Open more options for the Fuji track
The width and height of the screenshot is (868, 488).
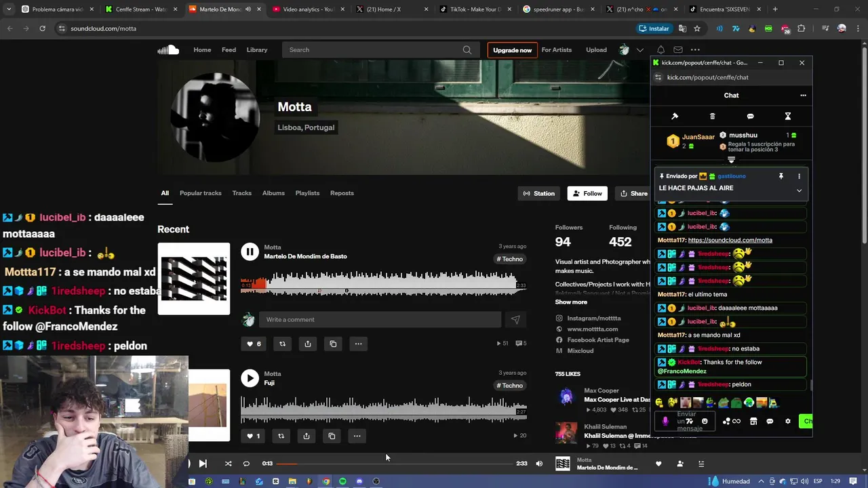pyautogui.click(x=357, y=436)
